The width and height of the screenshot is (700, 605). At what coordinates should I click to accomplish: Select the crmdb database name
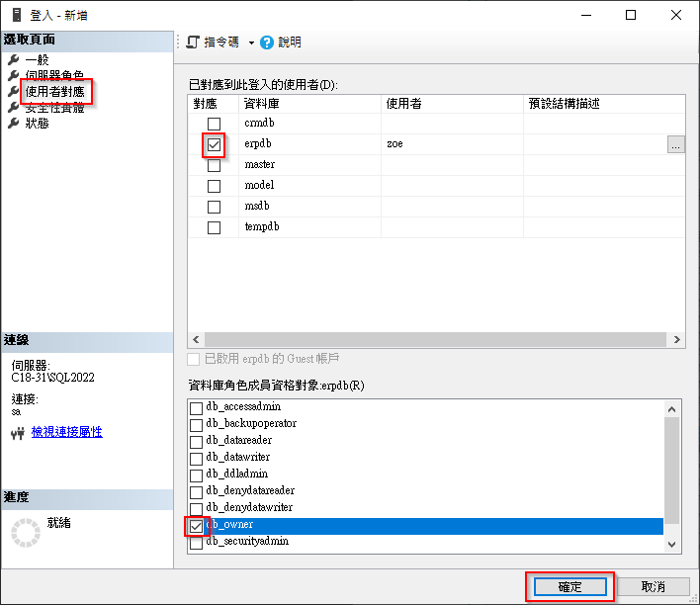point(259,123)
